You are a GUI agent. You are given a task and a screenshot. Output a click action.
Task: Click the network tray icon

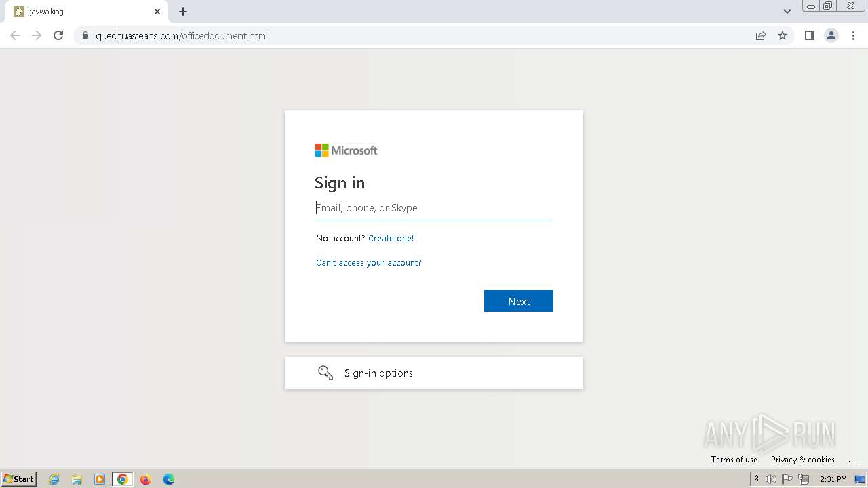point(804,479)
